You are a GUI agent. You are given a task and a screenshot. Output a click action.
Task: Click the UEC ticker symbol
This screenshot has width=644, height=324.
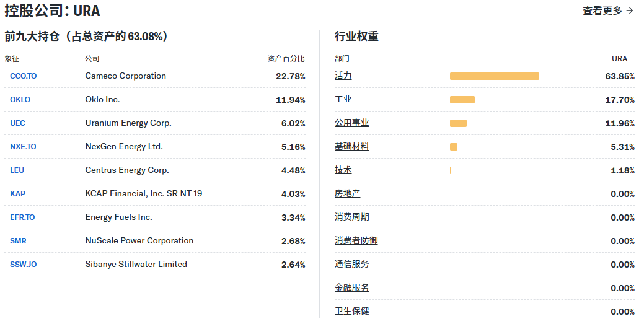pyautogui.click(x=17, y=123)
